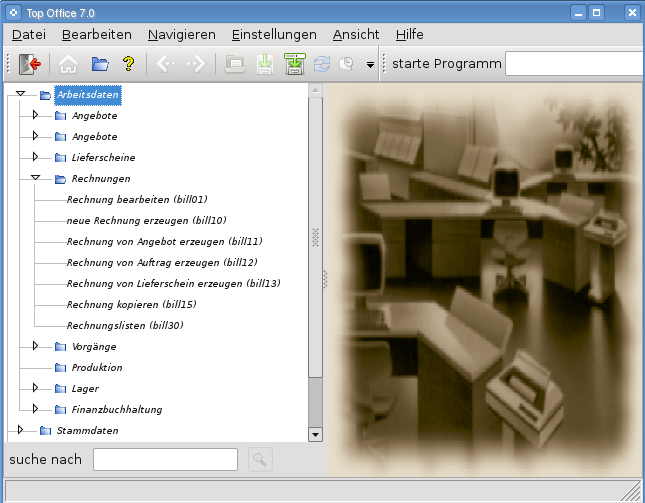Click the Rechnungen open folder icon
The height and width of the screenshot is (503, 645).
[x=60, y=179]
